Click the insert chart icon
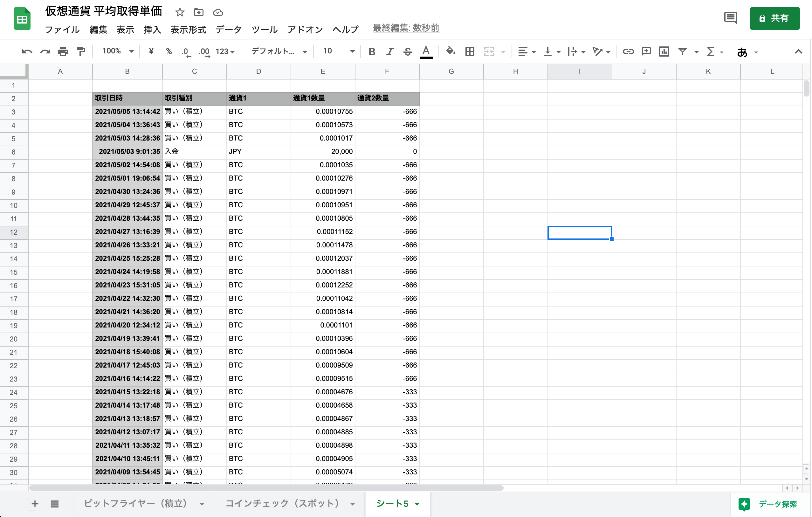Viewport: 812px width, 517px height. point(664,52)
